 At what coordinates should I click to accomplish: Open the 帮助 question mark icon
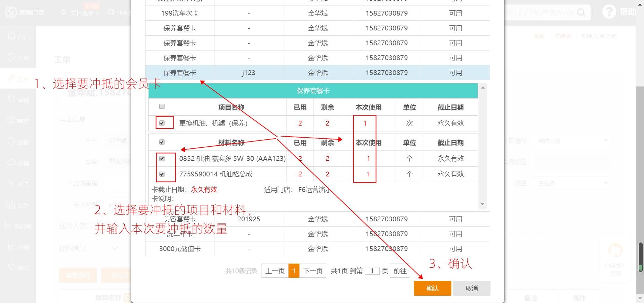(x=609, y=12)
